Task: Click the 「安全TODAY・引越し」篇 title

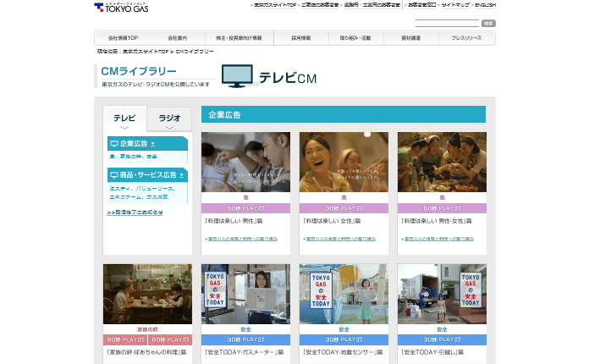Action: [432, 352]
